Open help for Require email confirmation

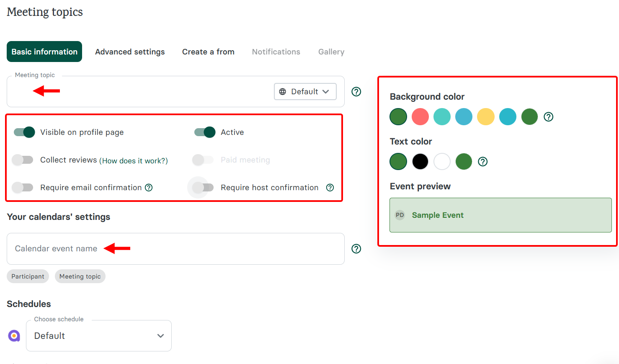click(149, 188)
